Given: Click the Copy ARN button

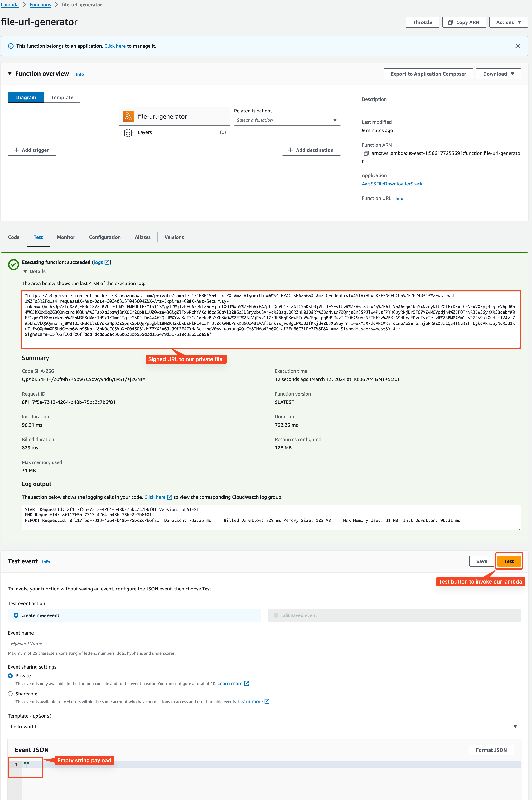Looking at the screenshot, I should point(464,22).
